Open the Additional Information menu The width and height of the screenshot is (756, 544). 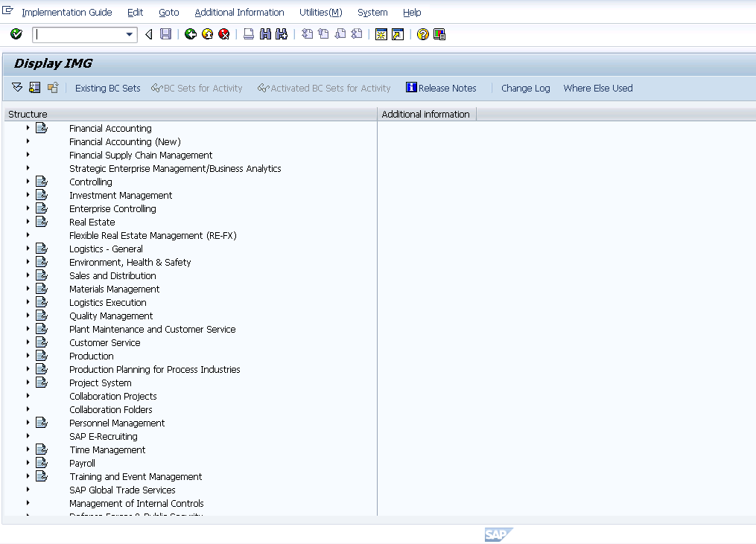coord(239,12)
